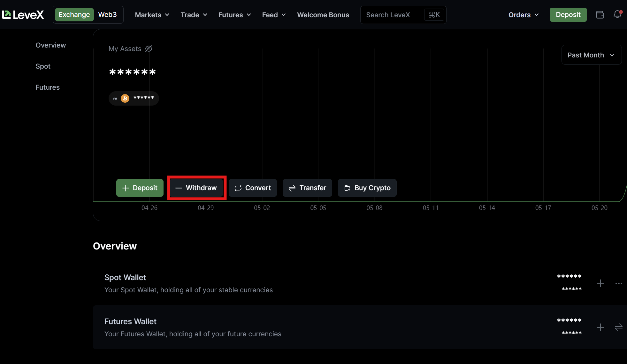Viewport: 627px width, 364px height.
Task: Click plus icon for Futures Wallet
Action: (600, 327)
